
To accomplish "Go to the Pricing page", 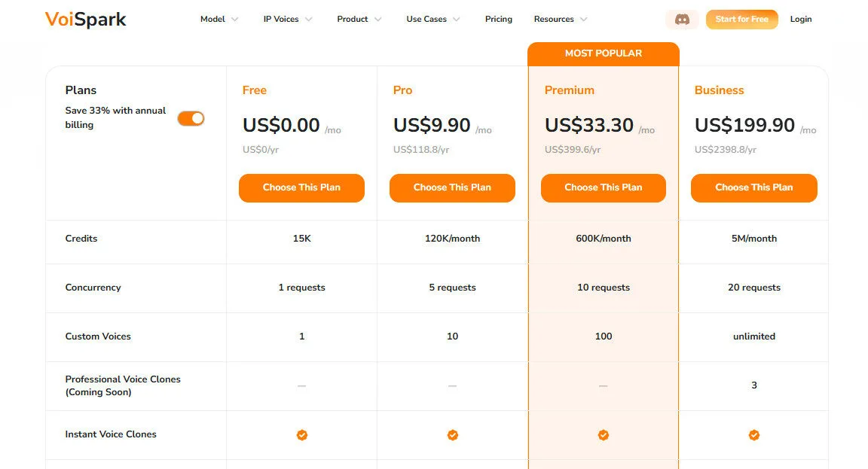I will (x=498, y=20).
